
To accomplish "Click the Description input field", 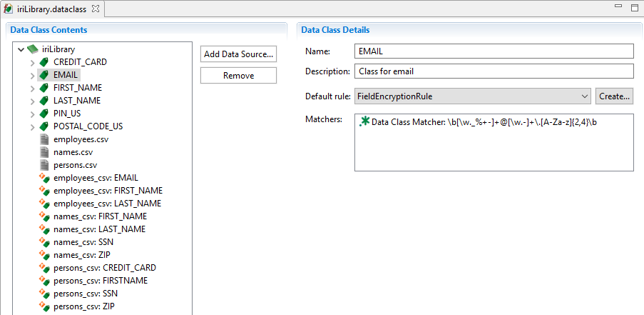I will point(494,71).
